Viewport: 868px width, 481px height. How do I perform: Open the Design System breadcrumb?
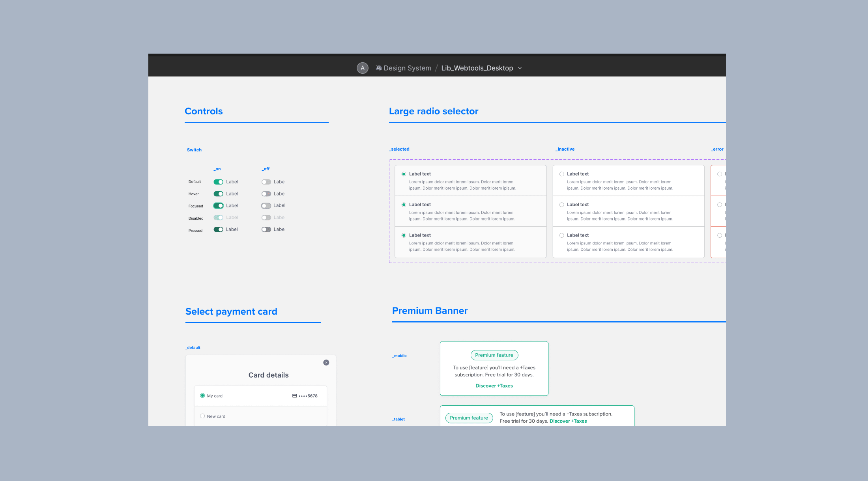[x=408, y=68]
